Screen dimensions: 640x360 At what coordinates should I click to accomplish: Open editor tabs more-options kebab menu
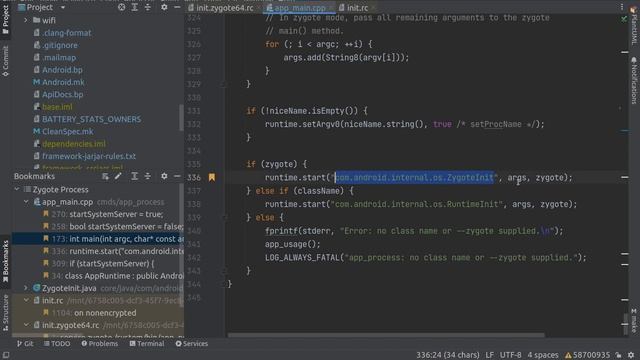click(x=622, y=7)
